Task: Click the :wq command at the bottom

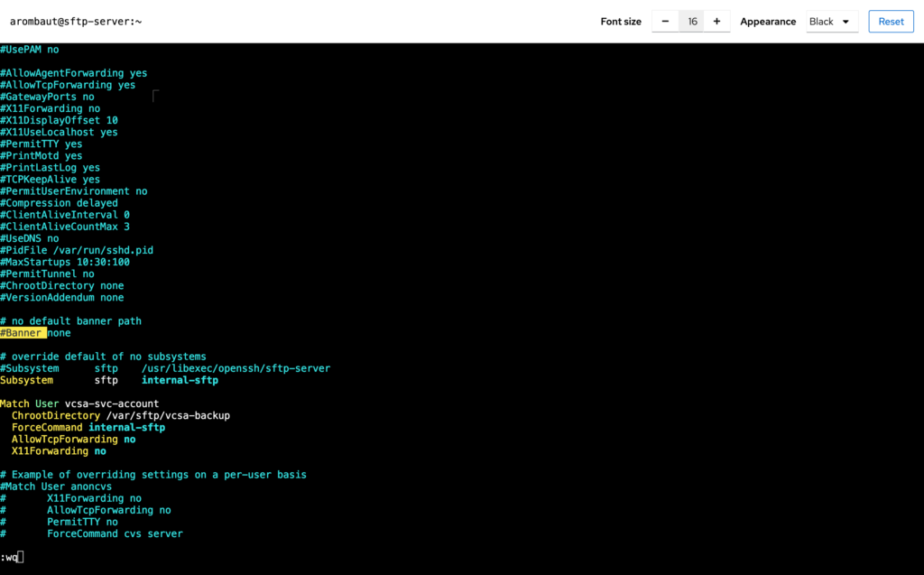Action: (9, 557)
